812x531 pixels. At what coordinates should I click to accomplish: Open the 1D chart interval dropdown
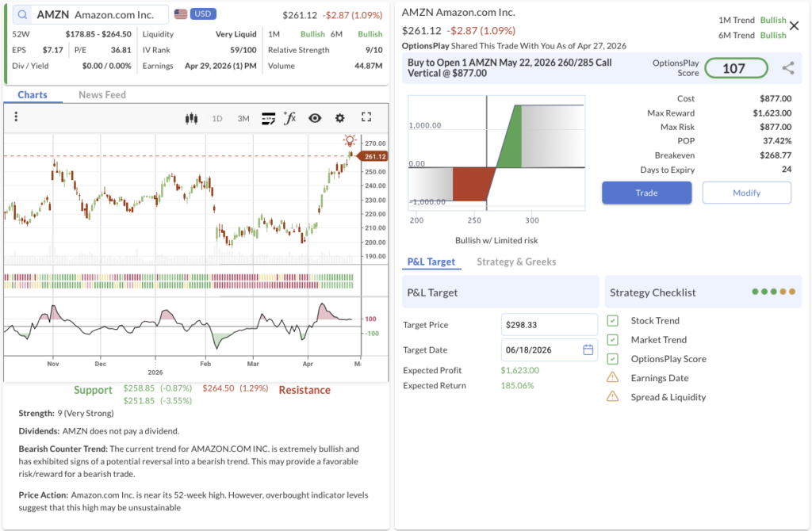point(217,118)
